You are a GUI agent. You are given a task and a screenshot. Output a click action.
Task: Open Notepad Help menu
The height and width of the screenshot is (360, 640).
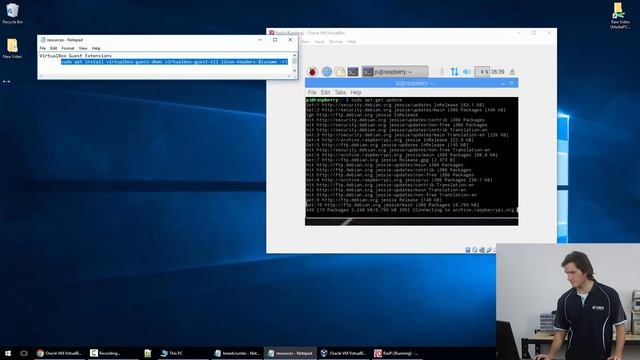[96, 48]
